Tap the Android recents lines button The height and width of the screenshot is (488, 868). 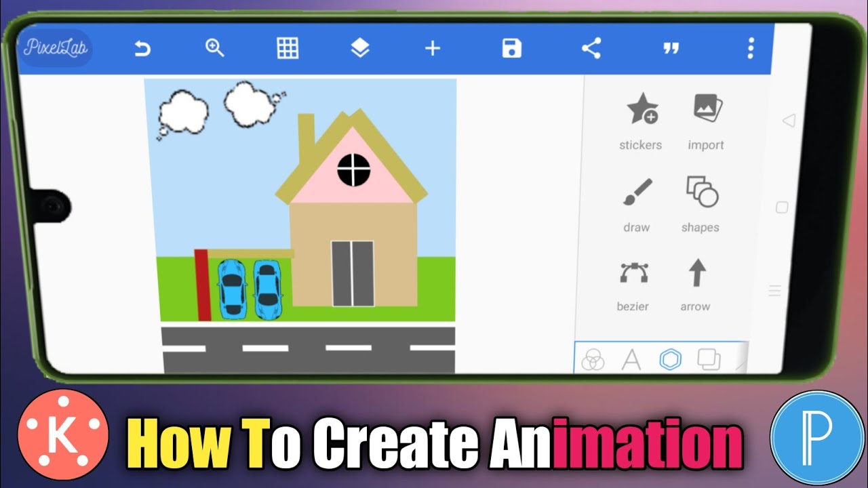[x=775, y=291]
